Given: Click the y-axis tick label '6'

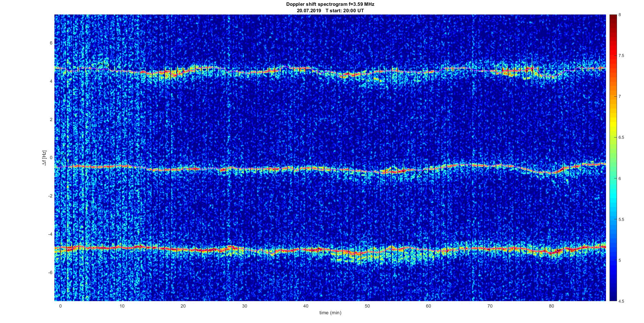Looking at the screenshot, I should (51, 43).
